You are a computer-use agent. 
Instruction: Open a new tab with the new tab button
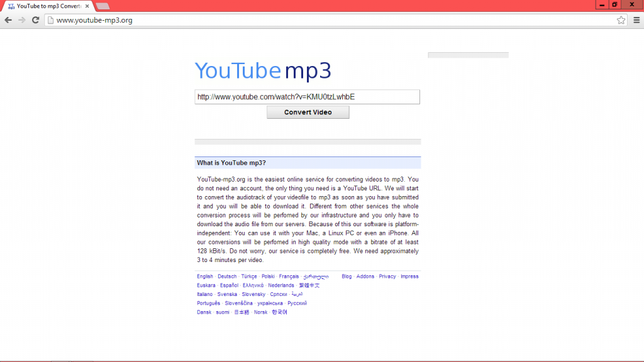click(x=103, y=6)
